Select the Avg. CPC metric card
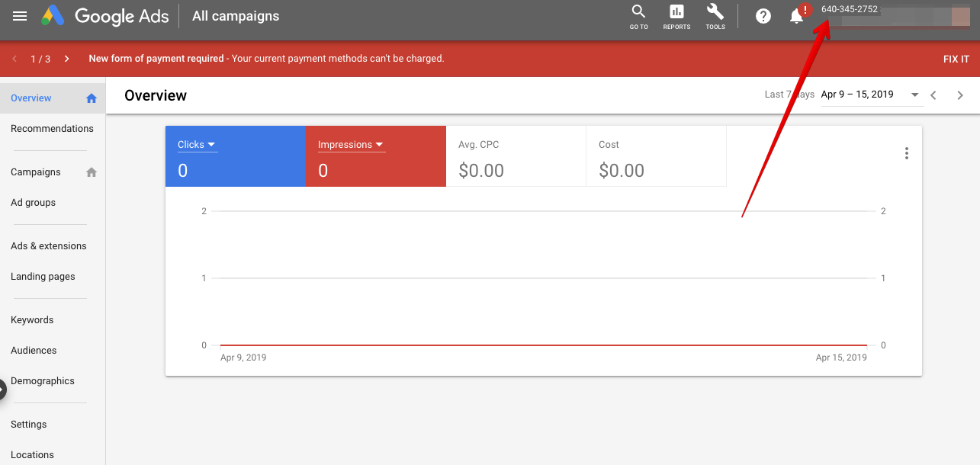Image resolution: width=980 pixels, height=465 pixels. 516,156
